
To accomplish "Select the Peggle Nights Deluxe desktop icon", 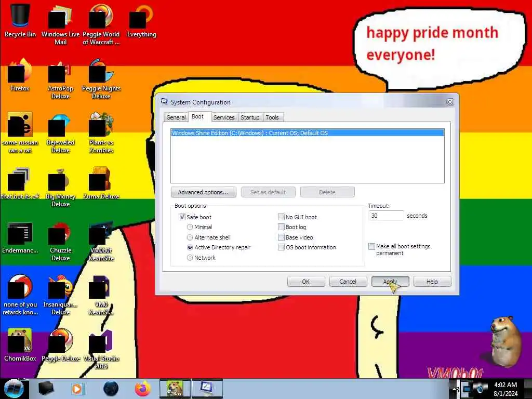I will pos(101,79).
